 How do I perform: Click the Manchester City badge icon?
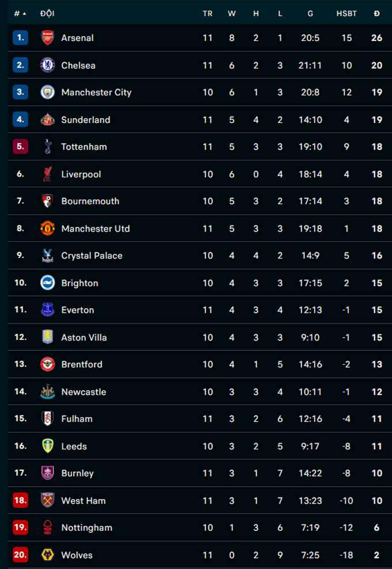47,92
